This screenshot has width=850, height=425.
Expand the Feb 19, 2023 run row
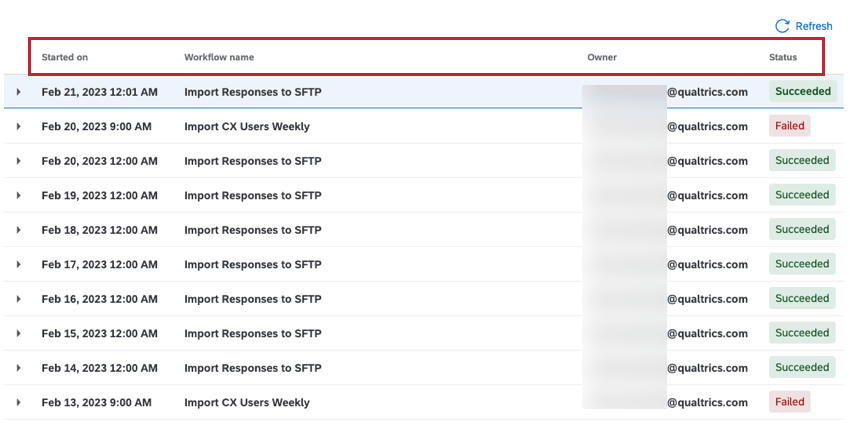tap(18, 195)
